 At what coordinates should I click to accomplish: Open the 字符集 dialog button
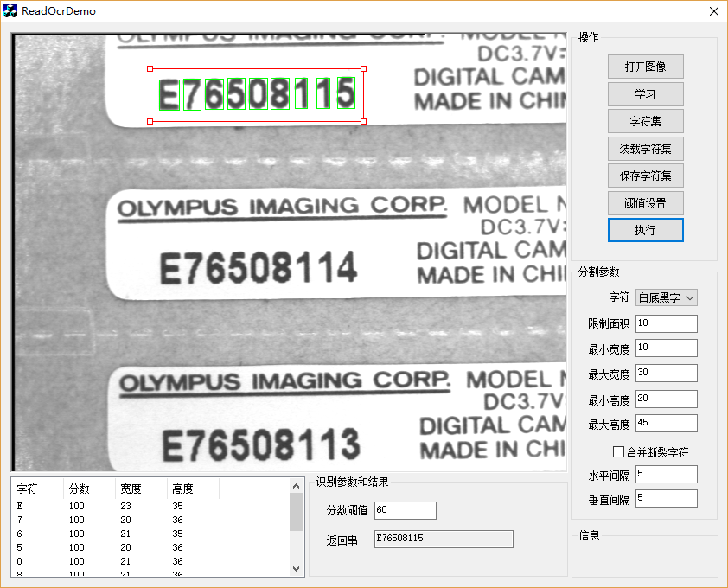pos(645,121)
